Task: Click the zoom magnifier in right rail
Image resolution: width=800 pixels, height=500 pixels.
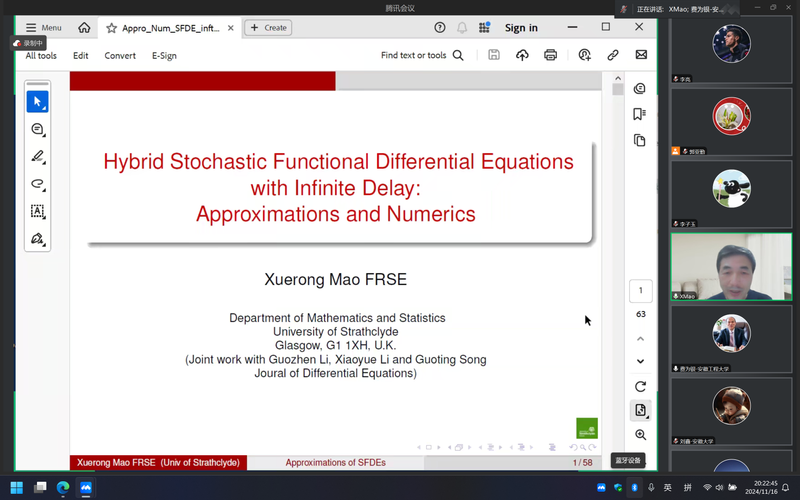Action: (x=640, y=435)
